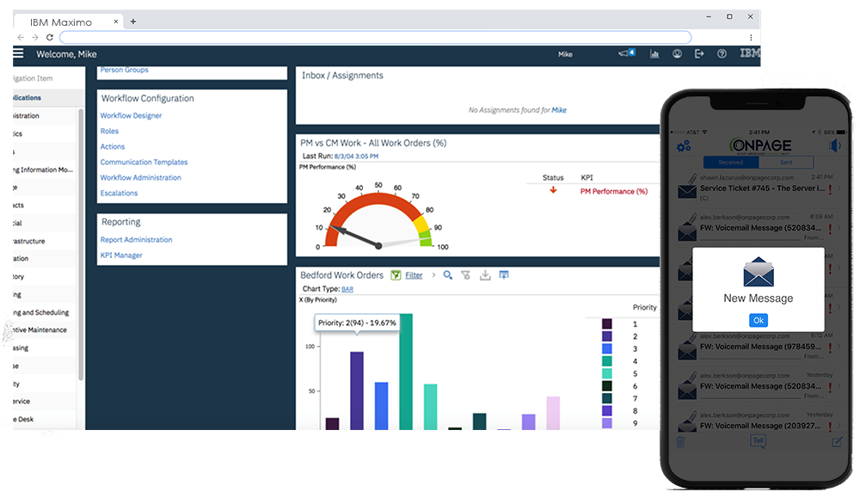Select 'e Desk' sidebar menu item
This screenshot has height=504, width=860.
pos(23,420)
